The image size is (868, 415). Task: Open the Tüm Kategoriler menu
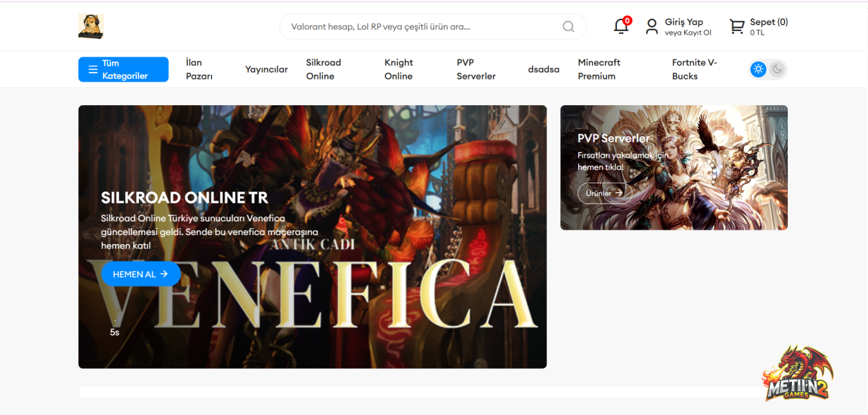(x=123, y=69)
